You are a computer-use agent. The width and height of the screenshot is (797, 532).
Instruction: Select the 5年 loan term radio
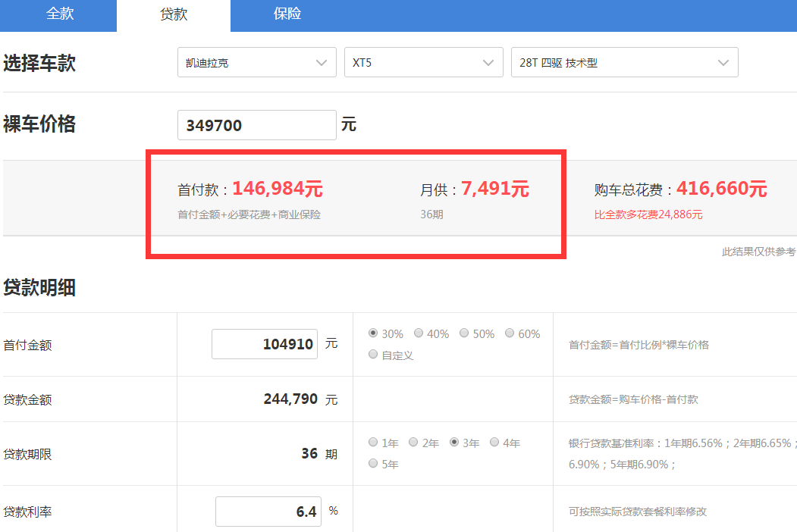373,463
